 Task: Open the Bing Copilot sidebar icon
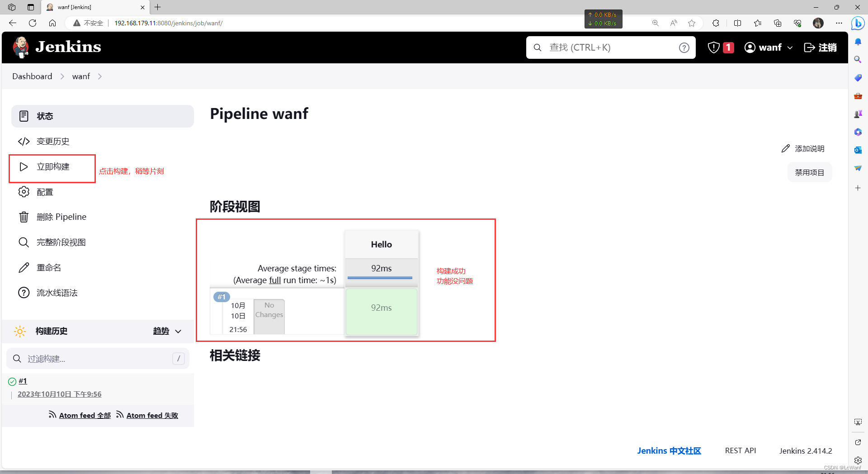[x=858, y=23]
